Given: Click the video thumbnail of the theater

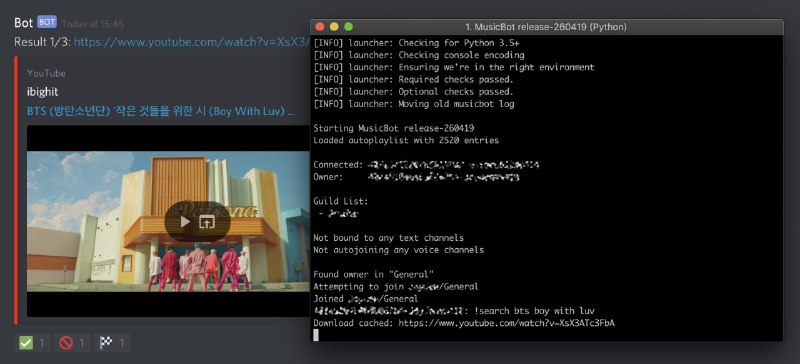Looking at the screenshot, I should 168,221.
